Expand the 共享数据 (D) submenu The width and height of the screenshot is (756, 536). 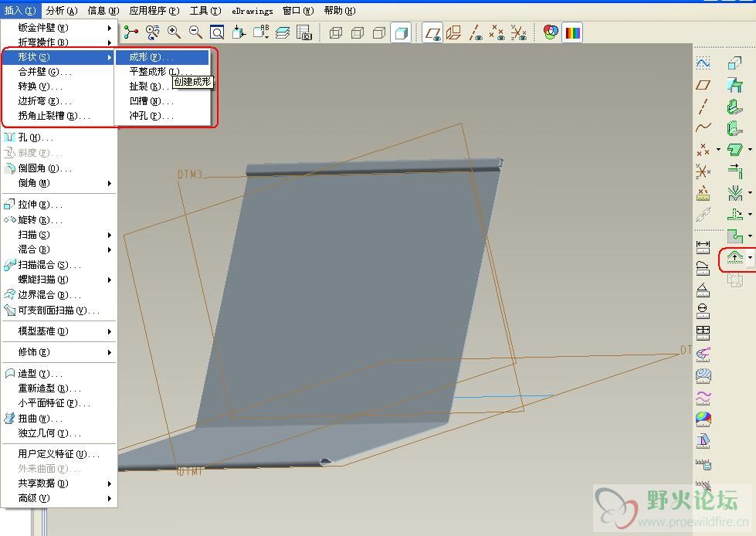59,483
